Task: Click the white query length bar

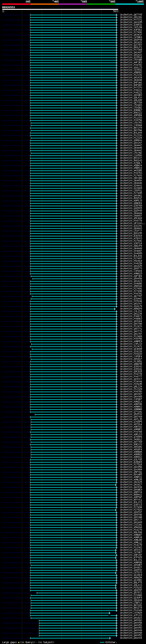Action: [x=60, y=9]
